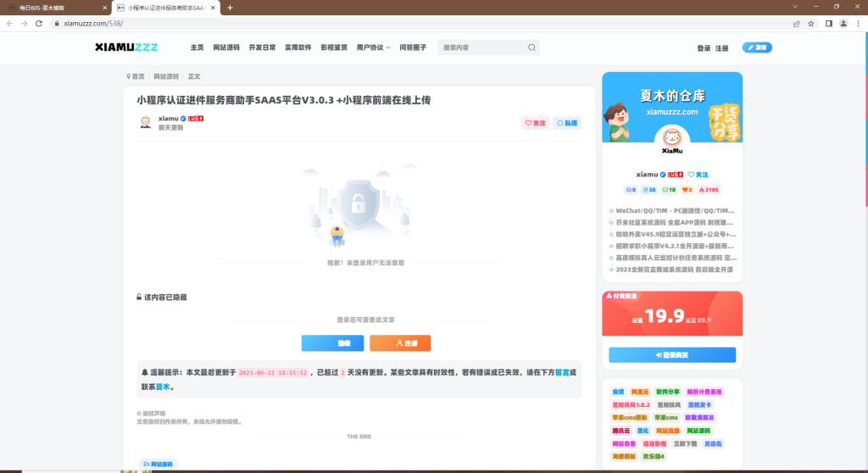Reload the page with refresh icon
This screenshot has height=473, width=868.
(x=39, y=23)
